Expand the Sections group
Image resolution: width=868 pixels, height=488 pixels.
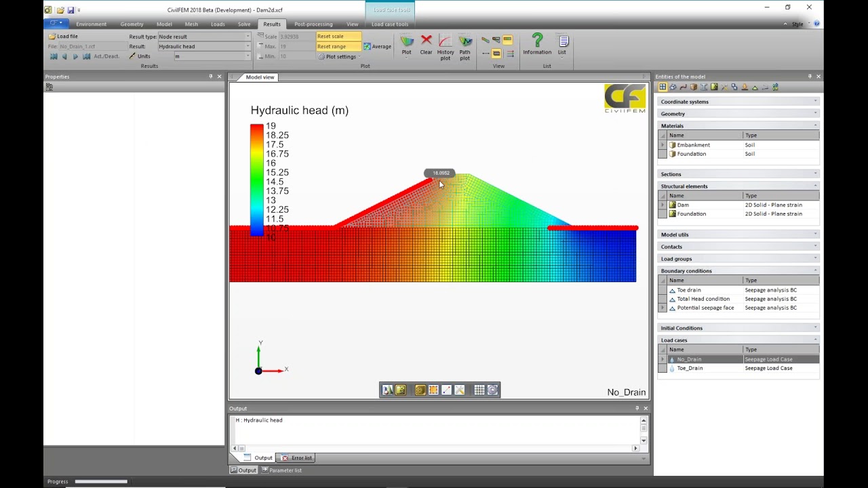(738, 174)
